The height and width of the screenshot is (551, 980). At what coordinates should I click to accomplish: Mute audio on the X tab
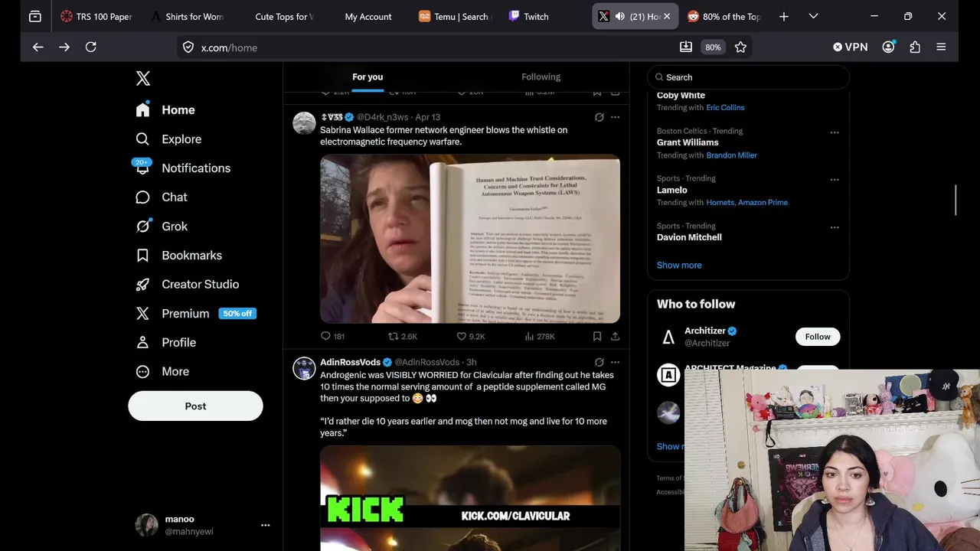(x=619, y=16)
